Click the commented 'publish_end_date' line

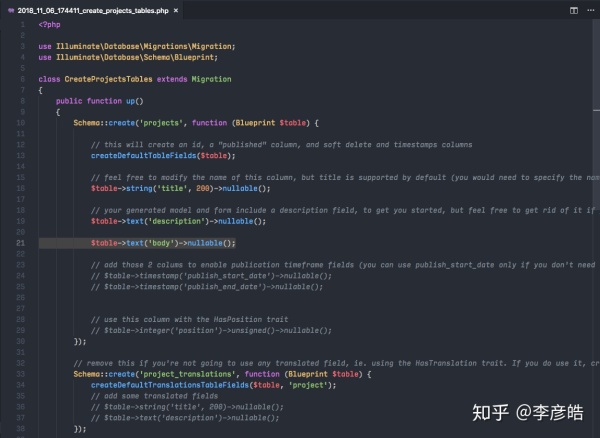click(x=207, y=287)
